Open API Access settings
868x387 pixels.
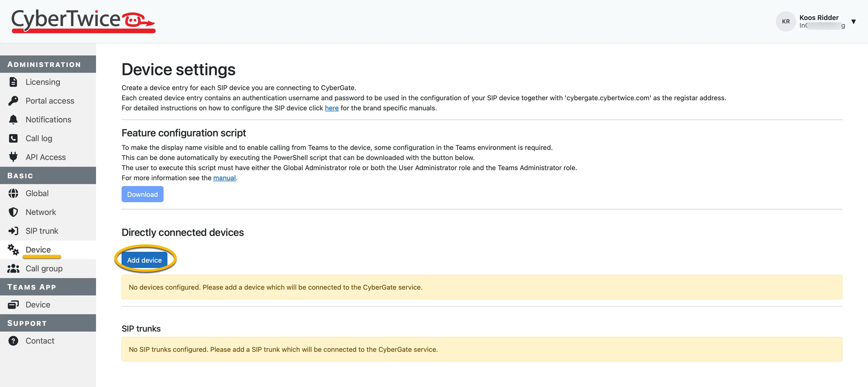[48, 157]
